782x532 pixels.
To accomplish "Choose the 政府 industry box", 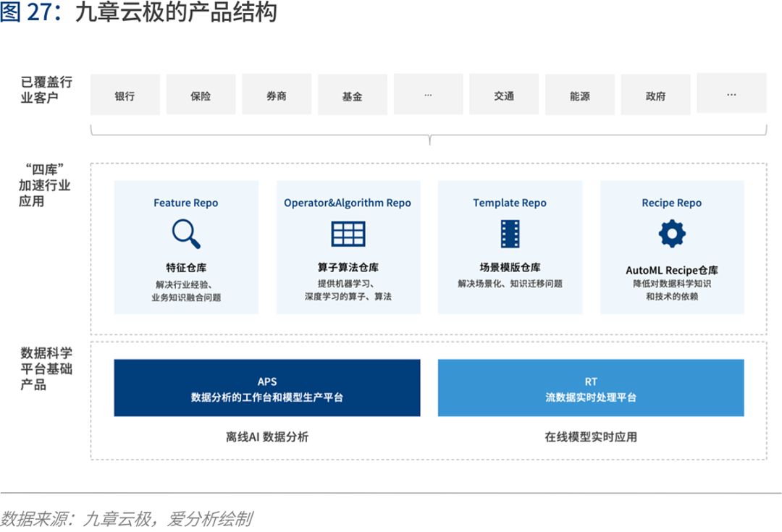I will tap(655, 94).
